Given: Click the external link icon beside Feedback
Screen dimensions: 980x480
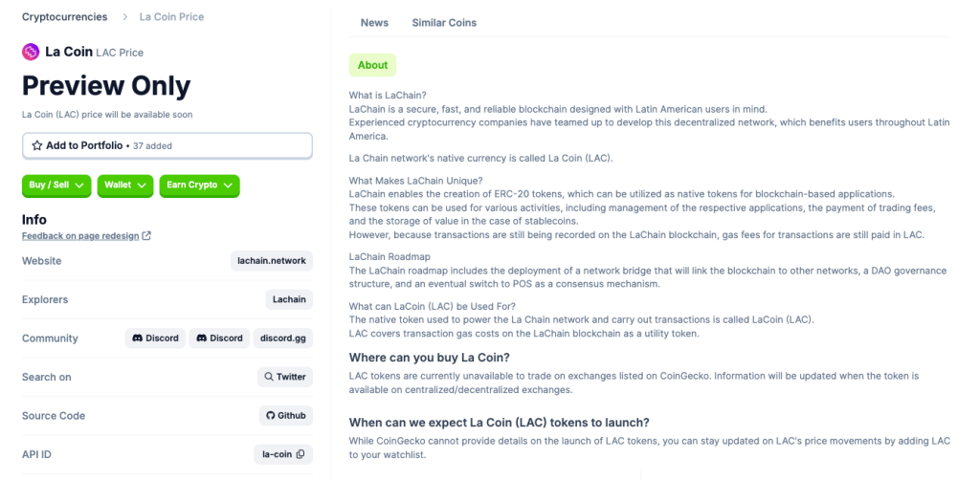Looking at the screenshot, I should tap(146, 236).
